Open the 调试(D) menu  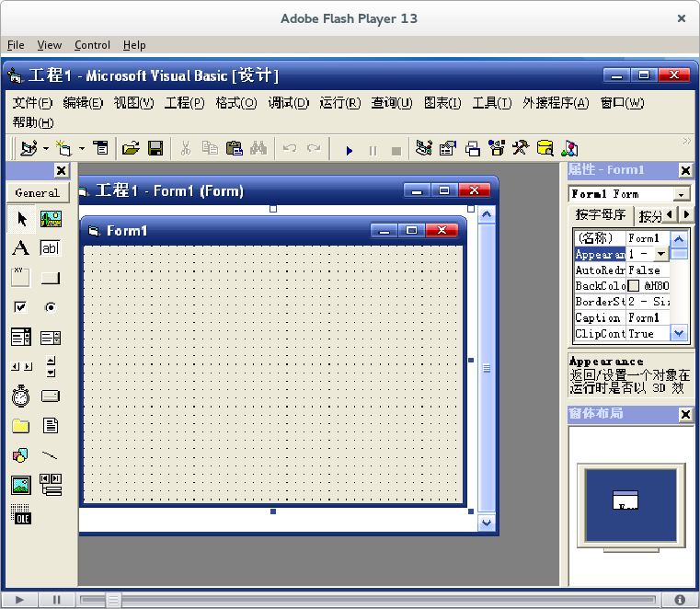click(289, 103)
